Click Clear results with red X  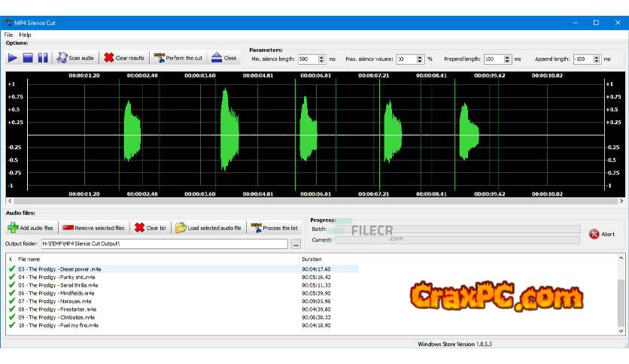coord(123,58)
